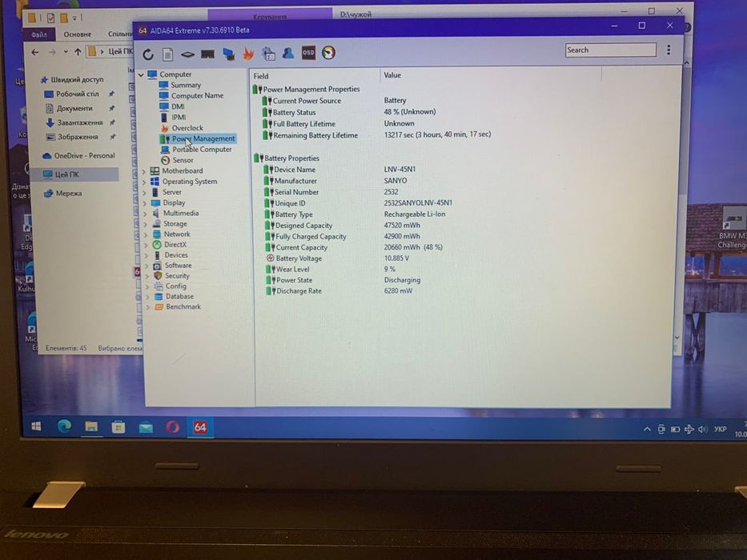Click the gauge SensorPanel toolbar icon

(x=329, y=52)
